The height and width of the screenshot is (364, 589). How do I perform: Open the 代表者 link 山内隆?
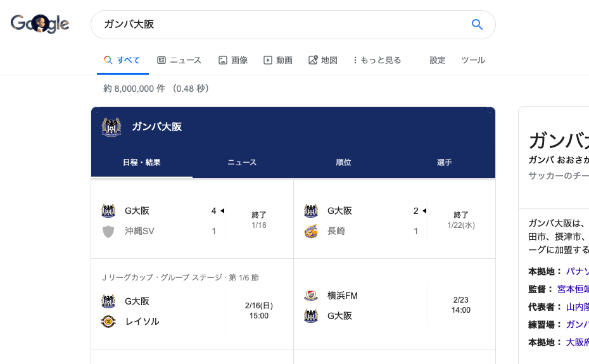(578, 307)
